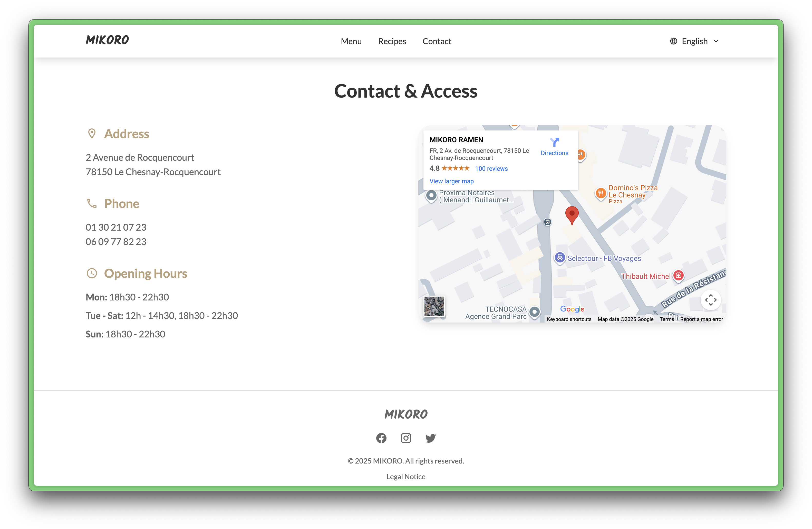Click the Twitter bird icon
The image size is (812, 529).
[430, 438]
